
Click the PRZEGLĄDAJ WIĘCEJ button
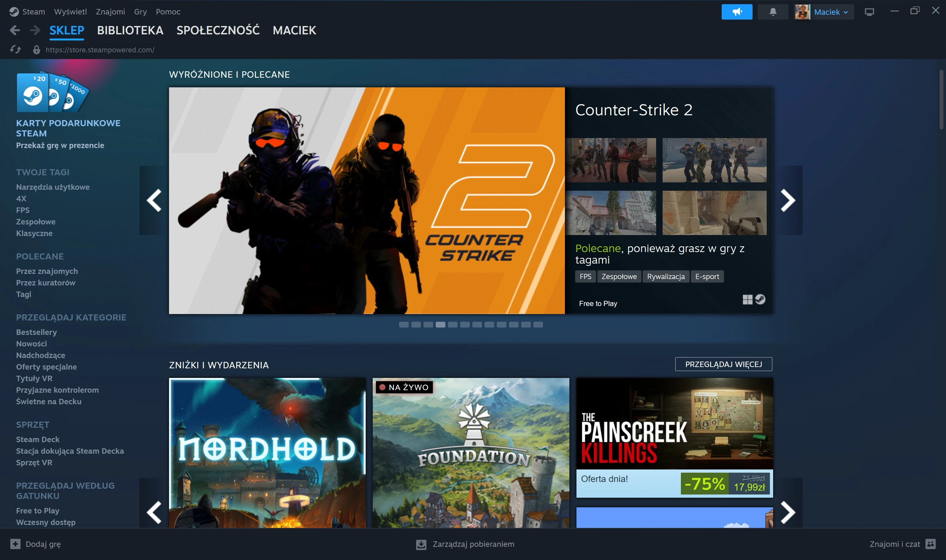(724, 364)
